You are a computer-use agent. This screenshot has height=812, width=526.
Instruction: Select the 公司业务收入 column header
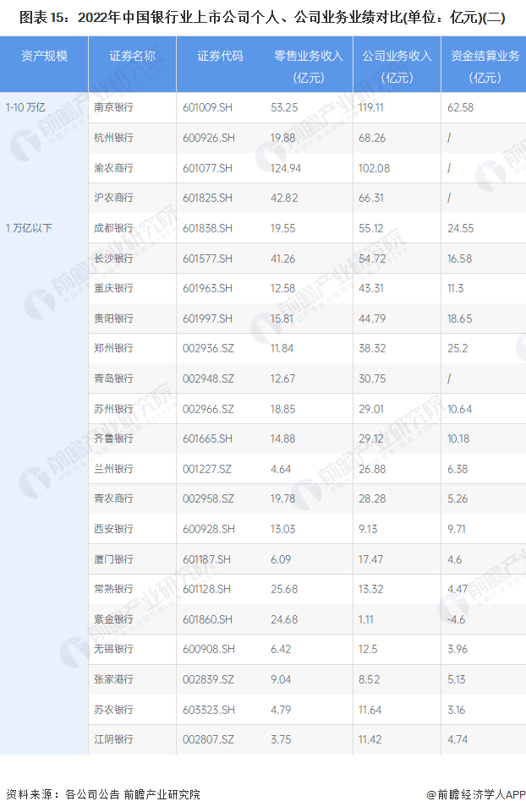pyautogui.click(x=397, y=66)
